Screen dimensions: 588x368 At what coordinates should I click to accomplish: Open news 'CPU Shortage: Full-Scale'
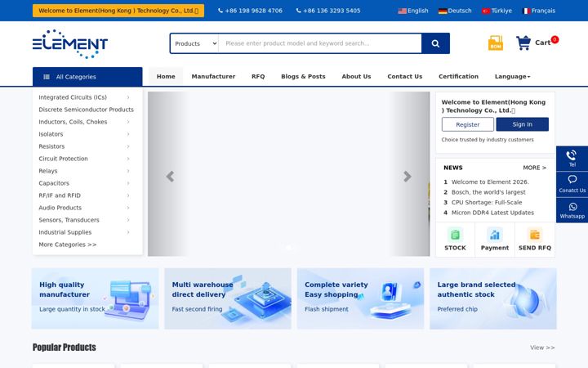click(487, 203)
